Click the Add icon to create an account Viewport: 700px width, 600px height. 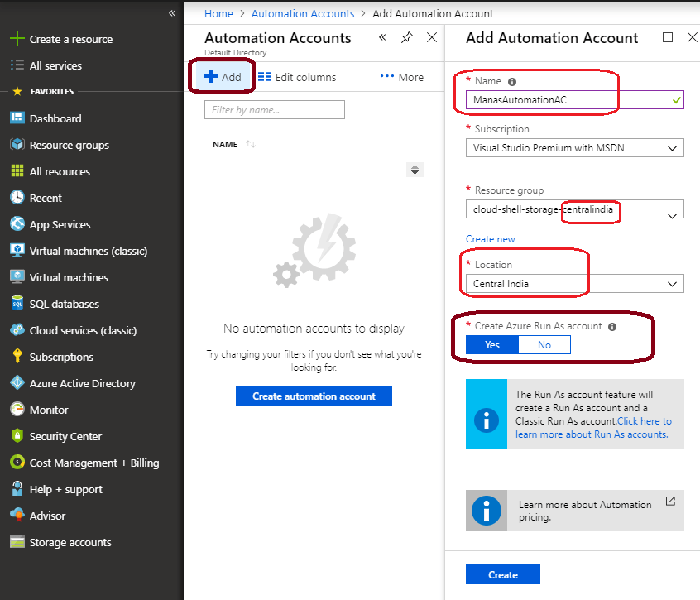pos(220,76)
